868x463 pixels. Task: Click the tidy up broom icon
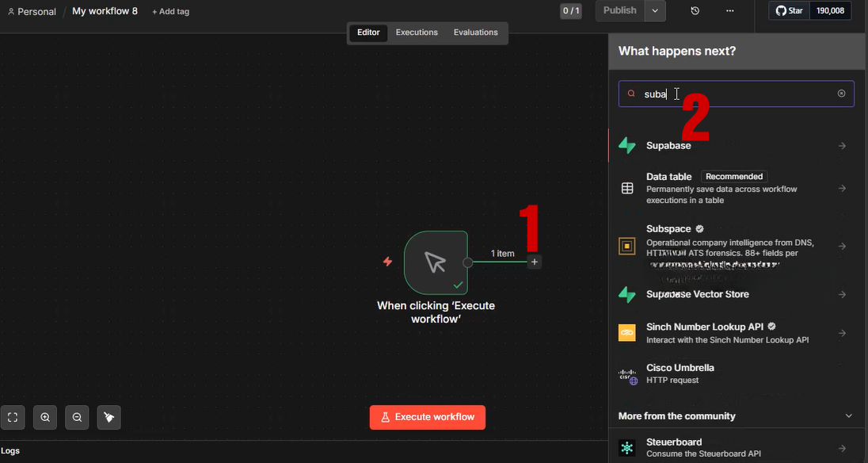click(109, 418)
